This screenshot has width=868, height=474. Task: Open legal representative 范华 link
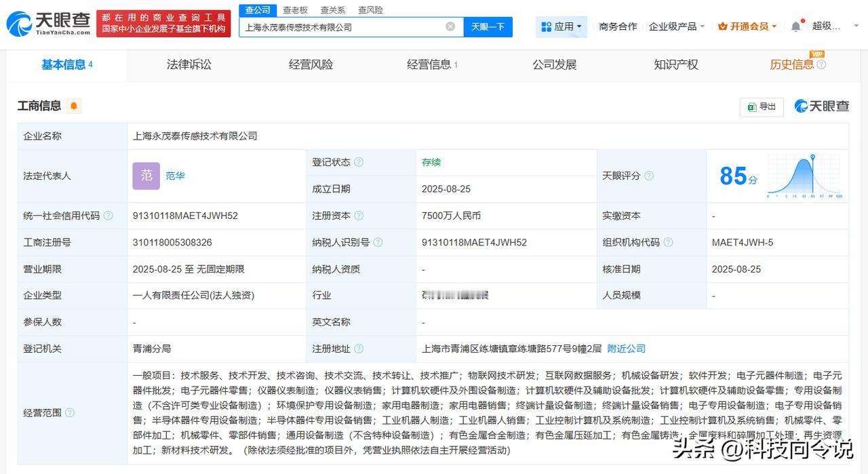(x=175, y=176)
